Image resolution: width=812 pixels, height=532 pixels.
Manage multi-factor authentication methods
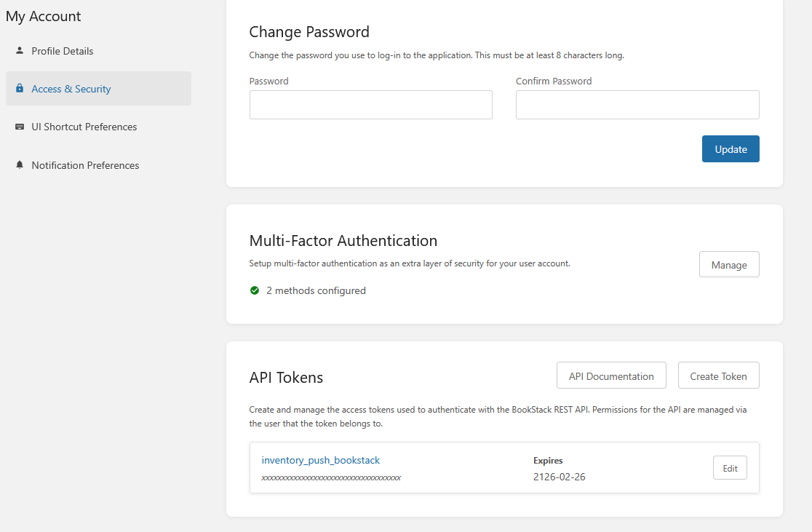729,265
